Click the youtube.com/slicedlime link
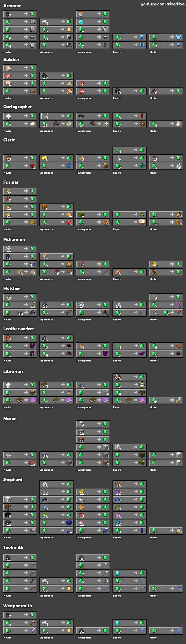 pos(163,4)
